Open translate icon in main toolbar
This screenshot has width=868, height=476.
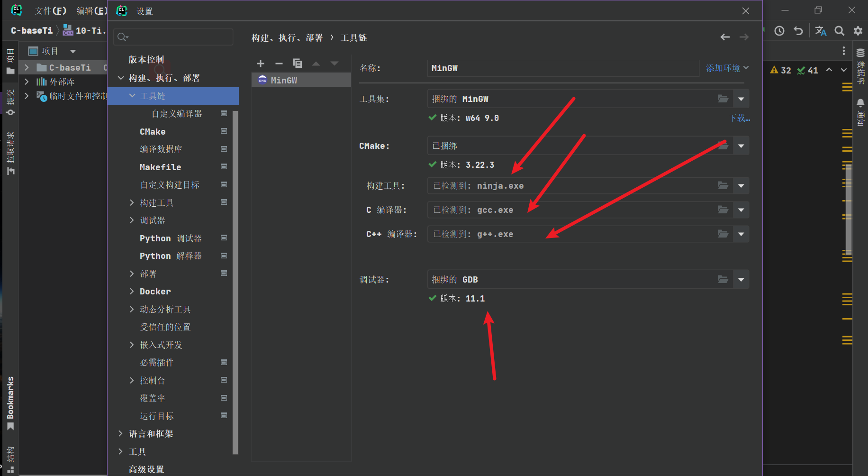pyautogui.click(x=821, y=31)
